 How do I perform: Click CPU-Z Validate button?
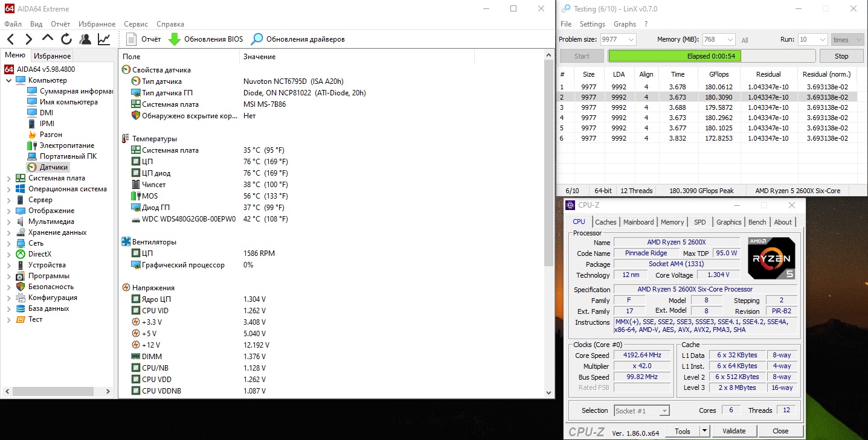(x=734, y=431)
